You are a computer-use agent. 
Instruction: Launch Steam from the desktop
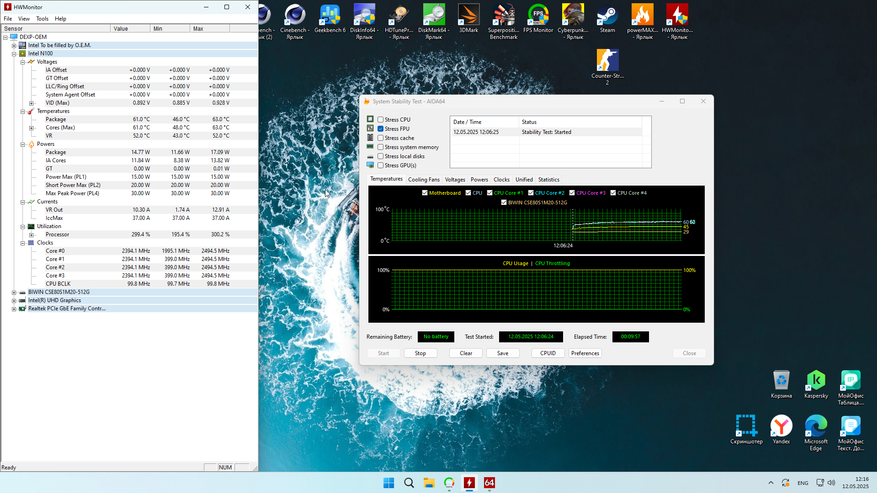click(x=607, y=16)
